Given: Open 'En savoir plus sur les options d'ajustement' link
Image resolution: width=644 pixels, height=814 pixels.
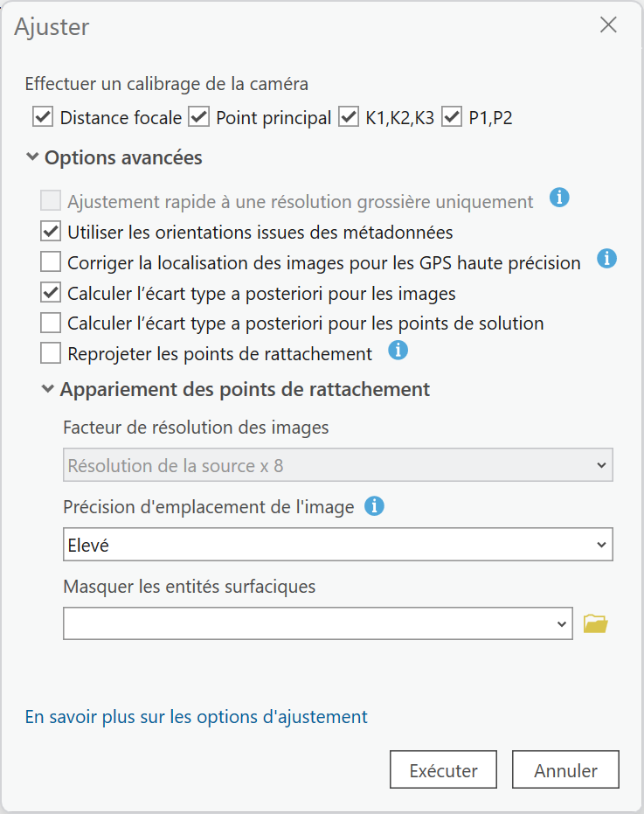Looking at the screenshot, I should (197, 717).
